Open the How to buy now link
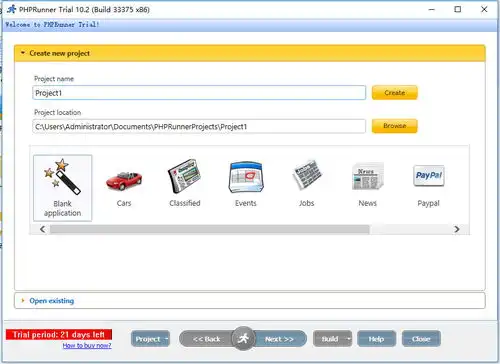This screenshot has height=364, width=500. click(87, 346)
